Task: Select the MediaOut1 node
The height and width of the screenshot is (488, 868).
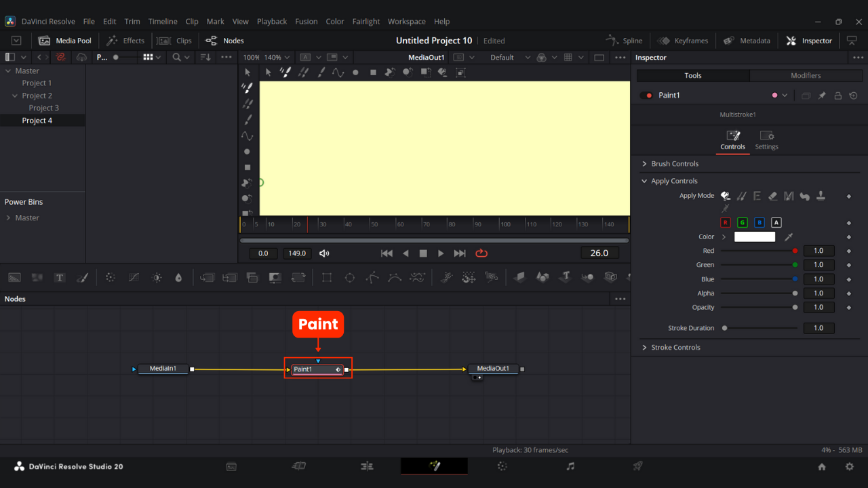Action: click(493, 369)
